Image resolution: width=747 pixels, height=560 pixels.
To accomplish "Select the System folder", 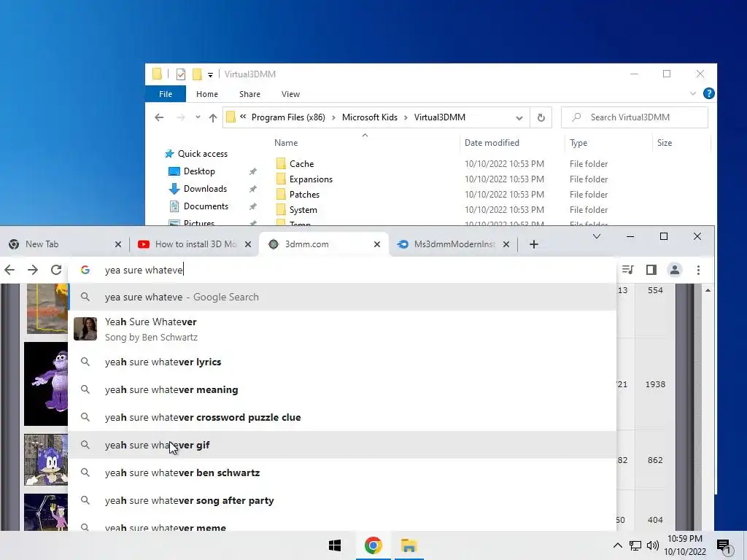I will pyautogui.click(x=303, y=209).
